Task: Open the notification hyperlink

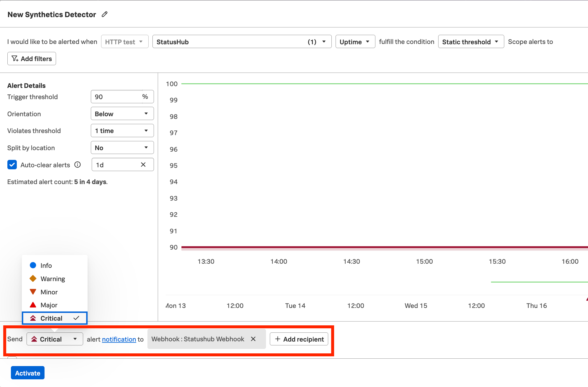Action: point(119,339)
